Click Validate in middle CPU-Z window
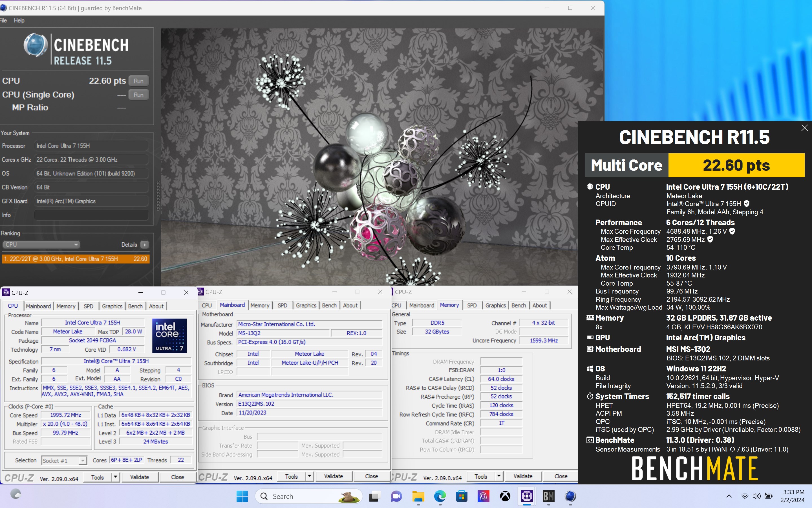The height and width of the screenshot is (508, 812). [334, 476]
